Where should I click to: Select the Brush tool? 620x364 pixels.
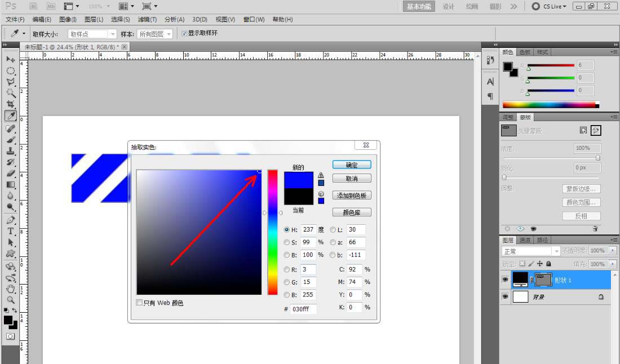10,140
